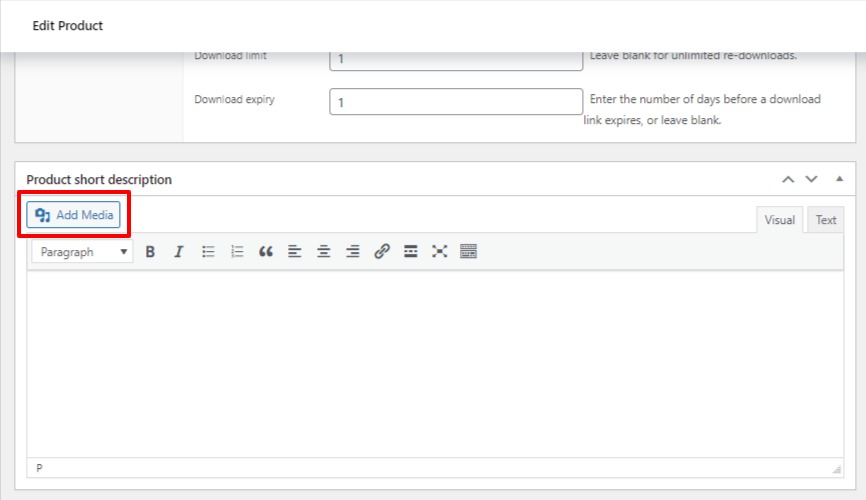This screenshot has height=500, width=866.
Task: Switch to the Visual editor tab
Action: click(780, 220)
